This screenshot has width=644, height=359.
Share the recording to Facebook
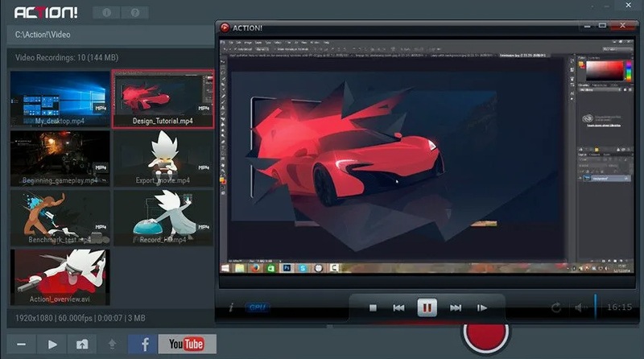(145, 345)
